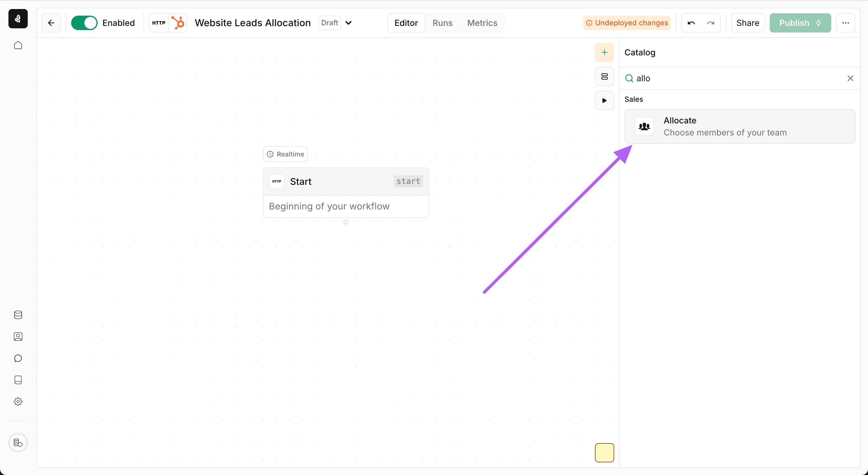This screenshot has height=475, width=868.
Task: Click the catalog plus icon
Action: [x=605, y=53]
